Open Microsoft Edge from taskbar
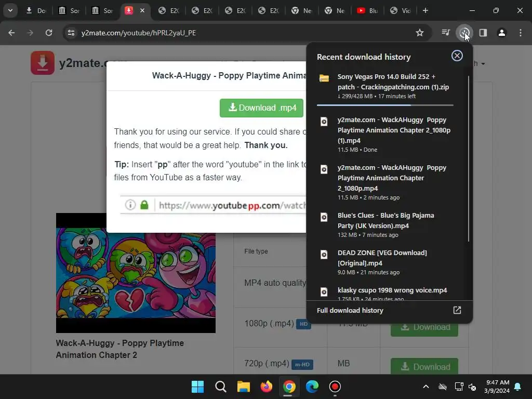The image size is (532, 399). 312,387
